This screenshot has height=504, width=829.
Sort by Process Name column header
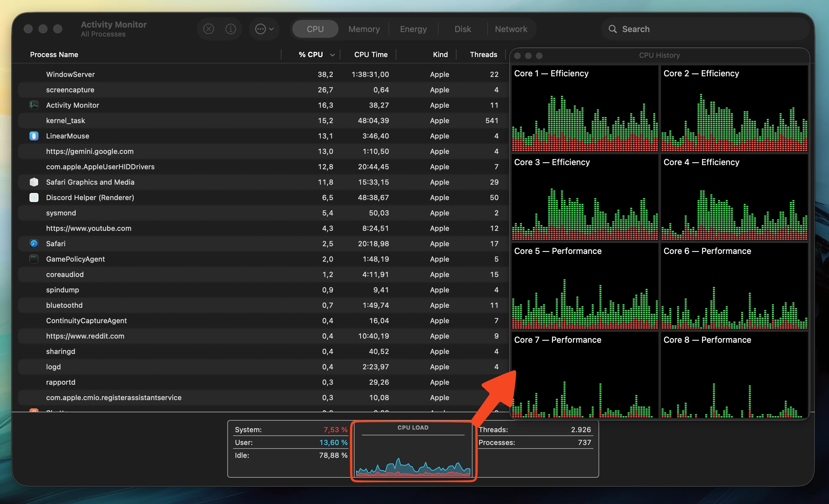click(54, 55)
